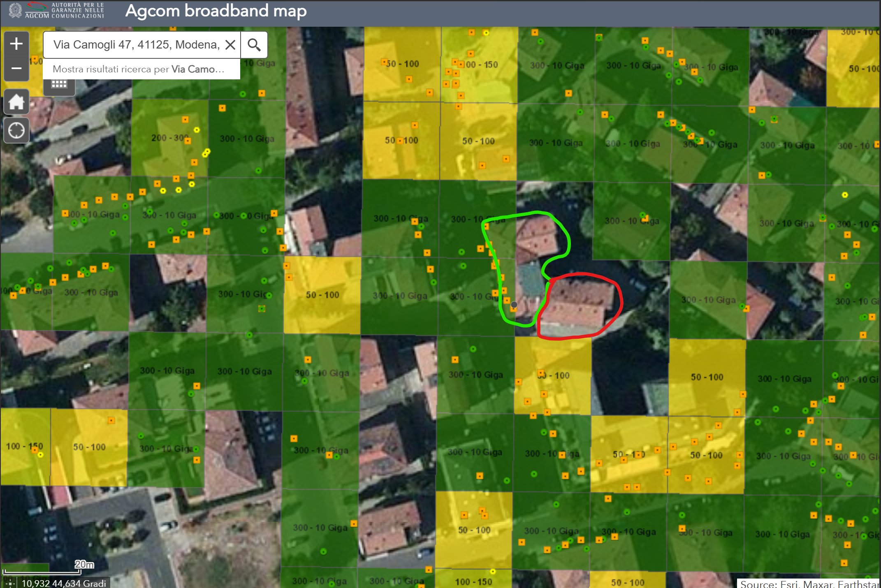The image size is (881, 588).
Task: Zoom in with the plus button
Action: pos(16,44)
